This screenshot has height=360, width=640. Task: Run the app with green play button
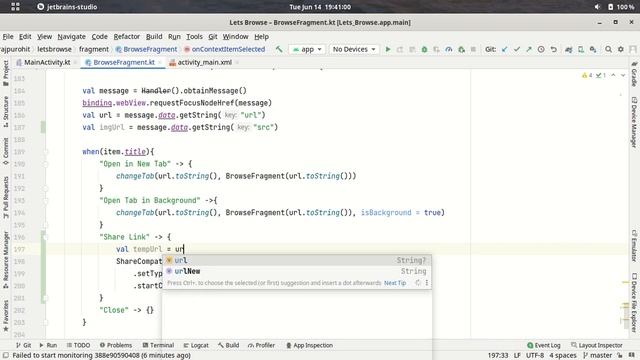coord(388,49)
